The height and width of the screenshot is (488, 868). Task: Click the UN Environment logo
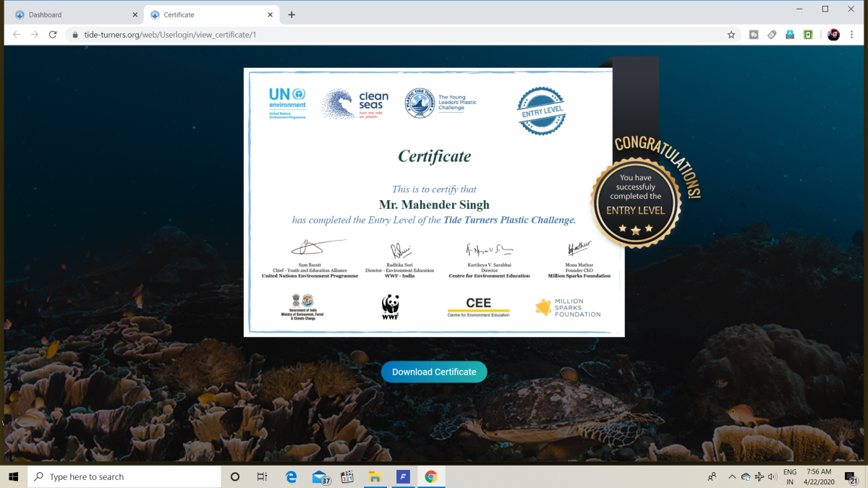click(287, 103)
